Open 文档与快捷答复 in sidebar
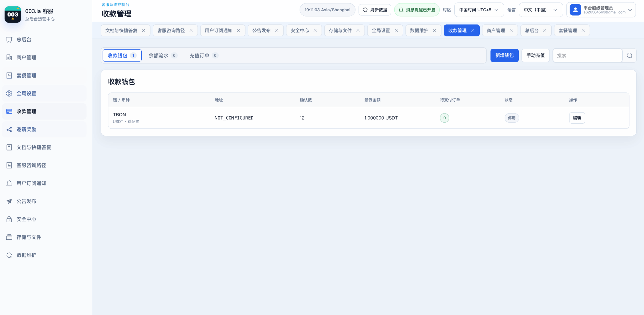 [x=44, y=147]
